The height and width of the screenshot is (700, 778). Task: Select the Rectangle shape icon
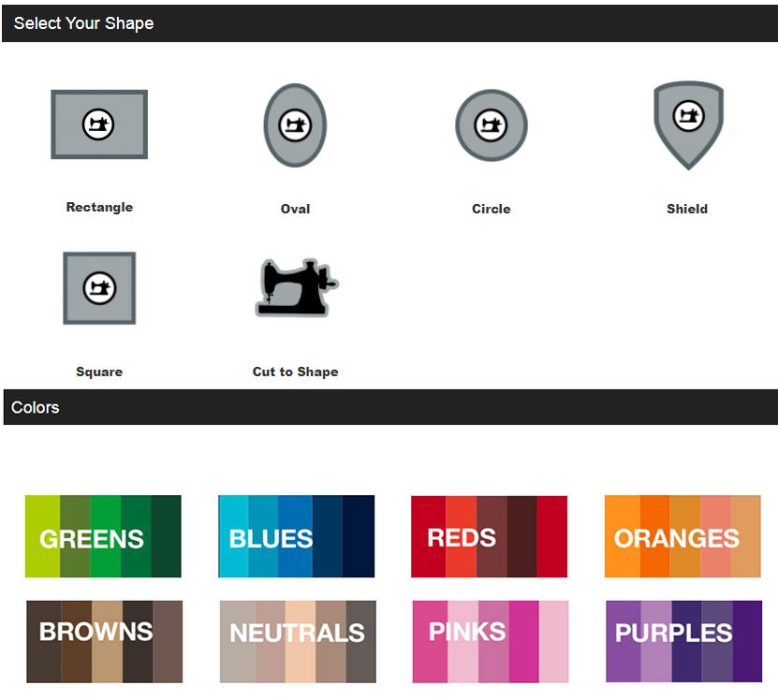point(99,124)
